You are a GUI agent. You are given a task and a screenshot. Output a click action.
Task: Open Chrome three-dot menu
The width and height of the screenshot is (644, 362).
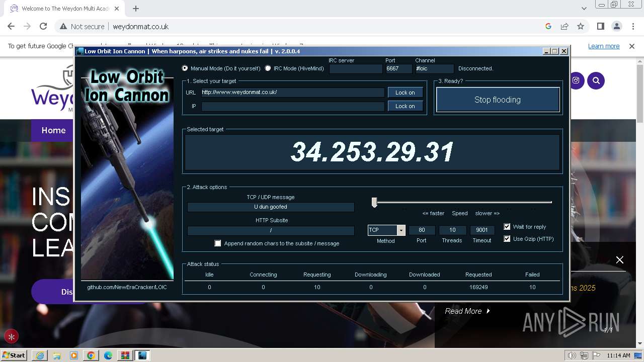coord(633,27)
